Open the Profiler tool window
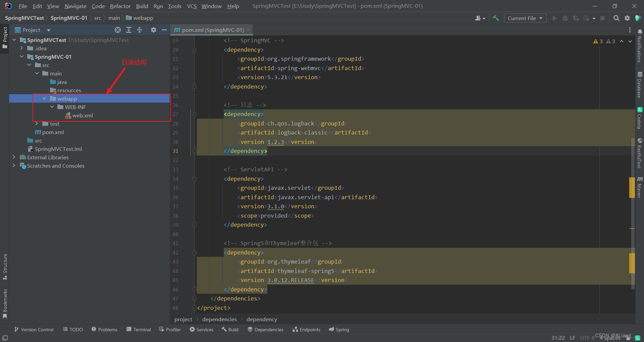This screenshot has width=644, height=342. pyautogui.click(x=170, y=330)
